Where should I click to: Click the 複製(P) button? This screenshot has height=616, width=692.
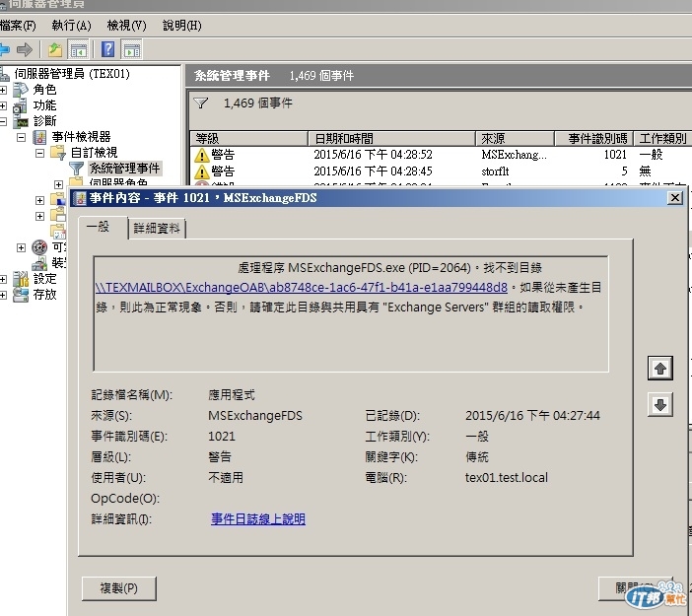click(x=118, y=588)
